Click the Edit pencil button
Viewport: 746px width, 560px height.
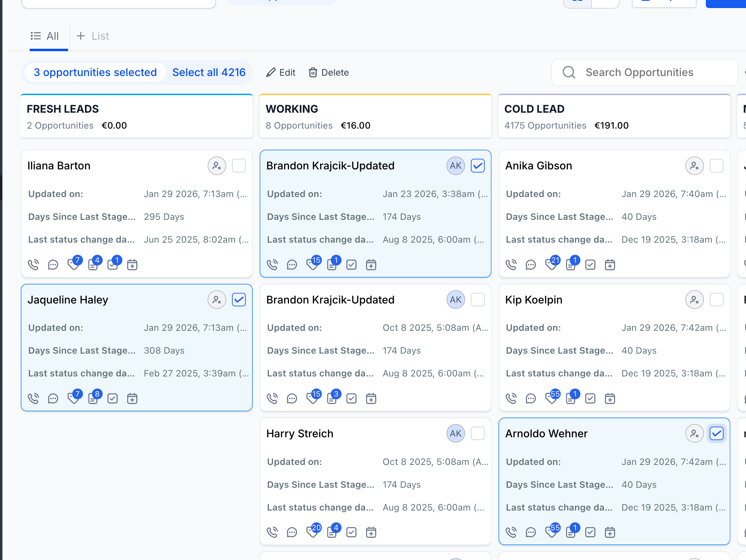pos(281,73)
